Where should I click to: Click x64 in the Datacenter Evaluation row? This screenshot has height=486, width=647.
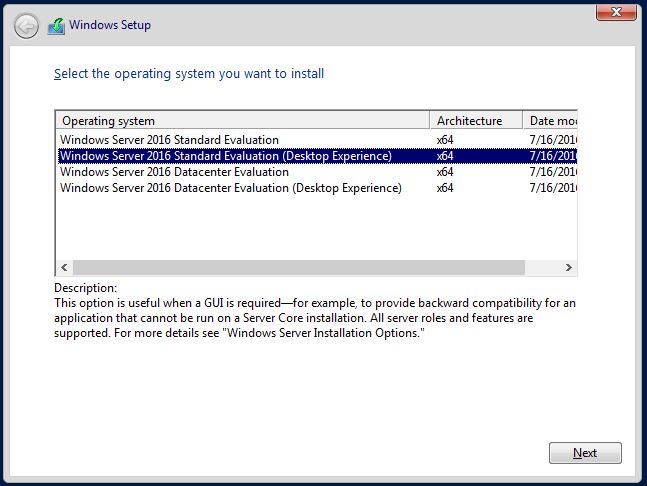pos(445,172)
